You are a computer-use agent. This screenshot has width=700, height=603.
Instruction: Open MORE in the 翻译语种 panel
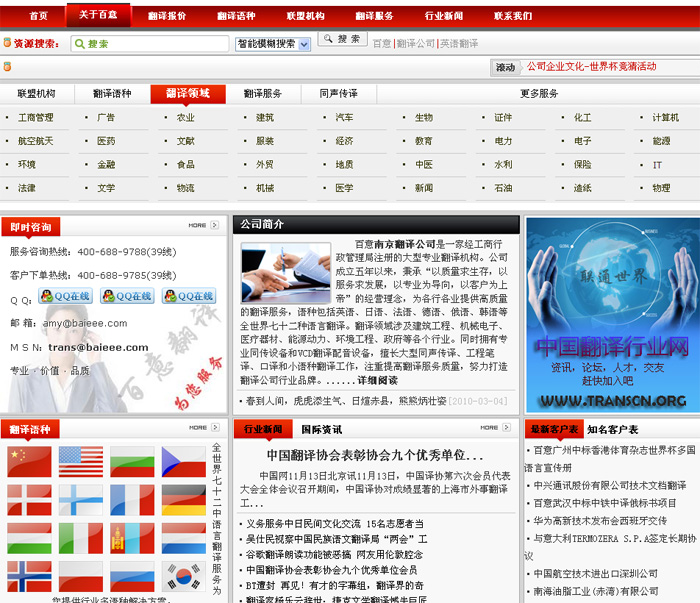pyautogui.click(x=204, y=427)
